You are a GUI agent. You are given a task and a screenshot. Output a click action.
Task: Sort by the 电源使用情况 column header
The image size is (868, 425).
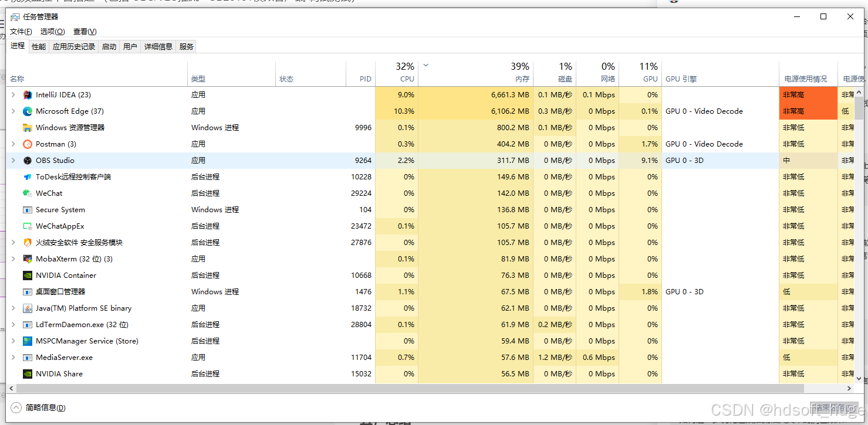[809, 73]
